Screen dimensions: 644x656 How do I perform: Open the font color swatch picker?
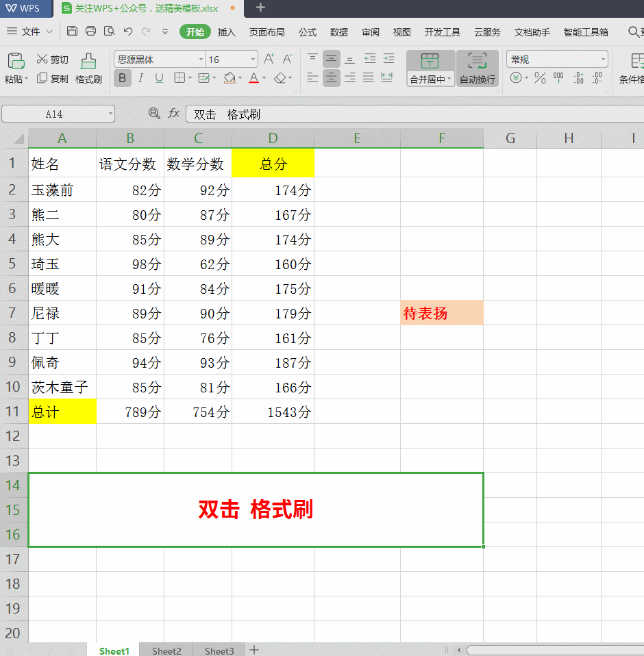click(x=253, y=78)
